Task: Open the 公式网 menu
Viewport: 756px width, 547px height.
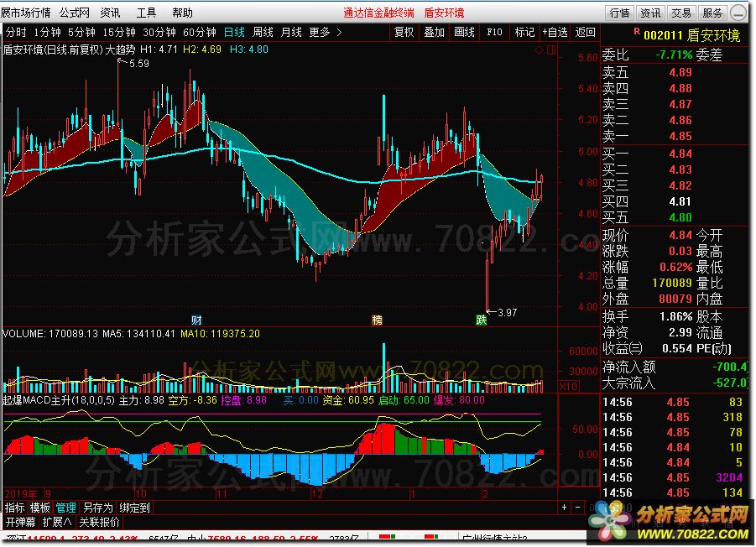Action: (x=74, y=13)
